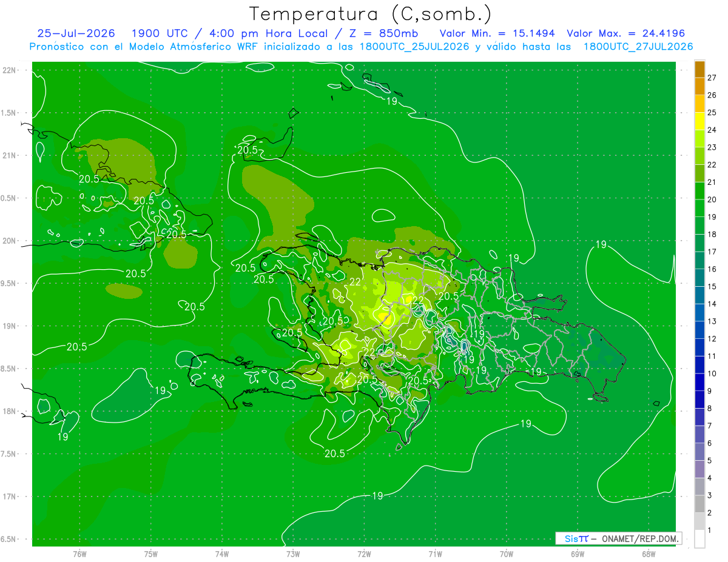Click color scale label "8"

(710, 408)
